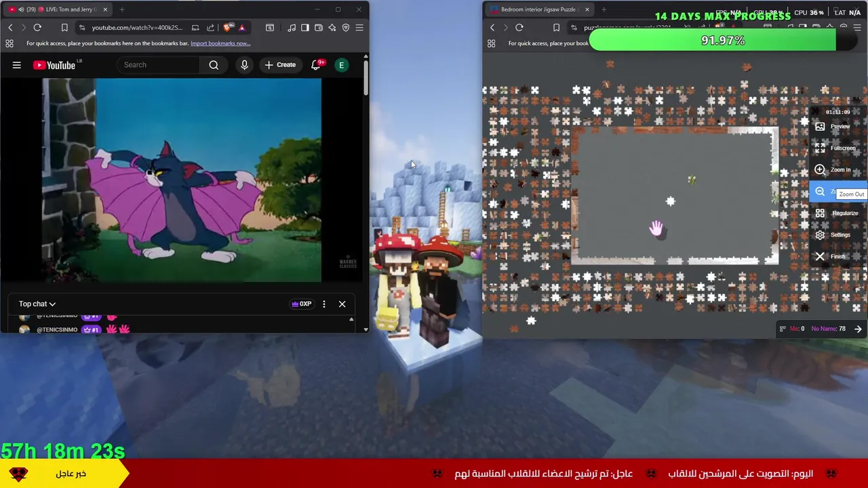
Task: Expand the Top chat dropdown
Action: [37, 304]
